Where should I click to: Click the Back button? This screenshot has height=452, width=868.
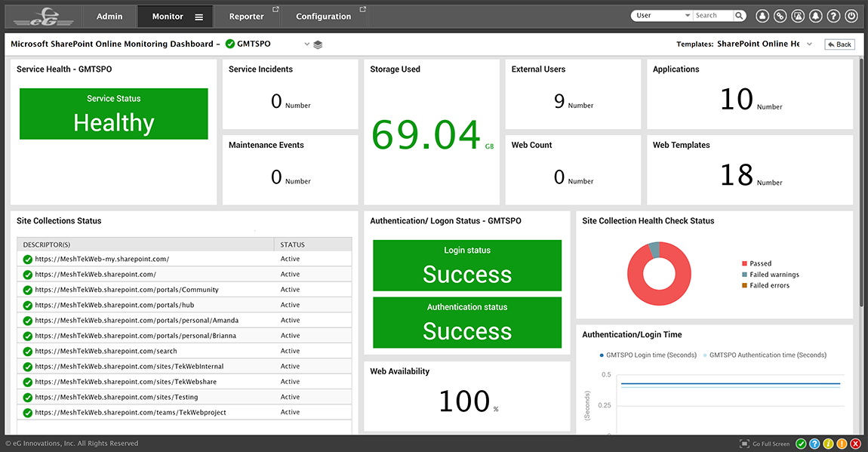pyautogui.click(x=840, y=45)
